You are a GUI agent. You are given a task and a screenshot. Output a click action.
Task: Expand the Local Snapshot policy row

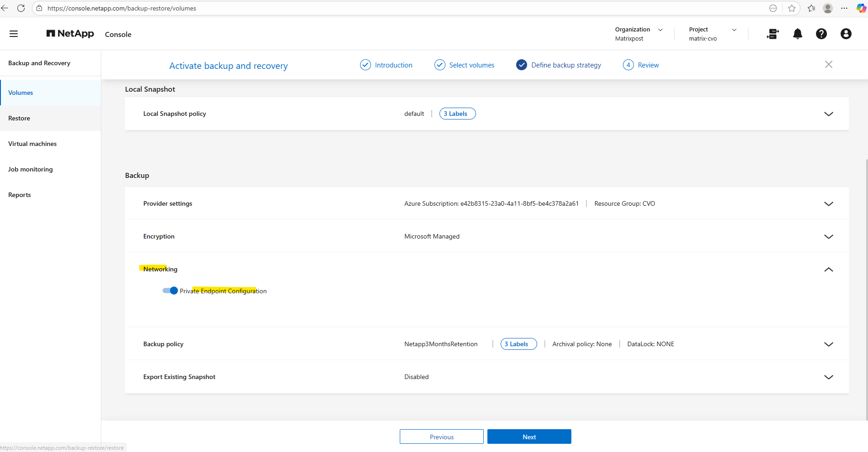828,114
